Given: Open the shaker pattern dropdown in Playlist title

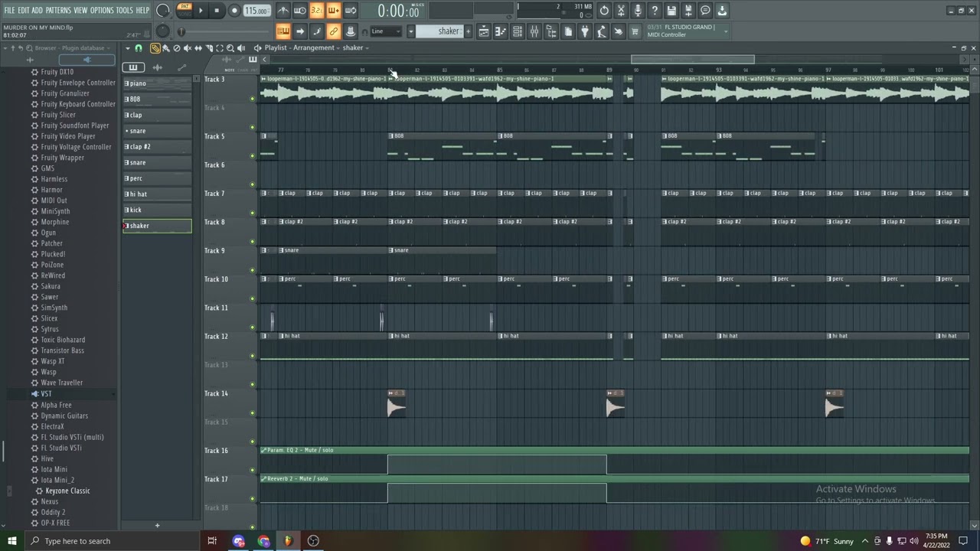Looking at the screenshot, I should (355, 47).
